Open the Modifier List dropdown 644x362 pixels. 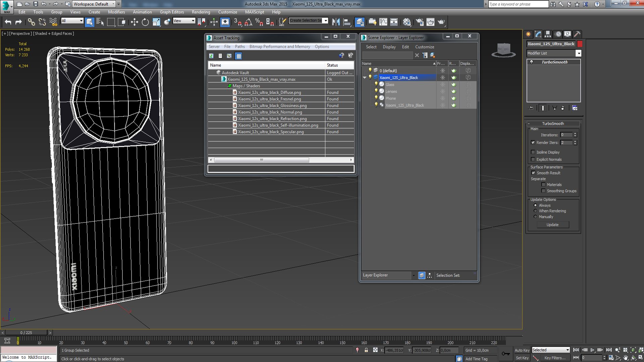(x=578, y=53)
